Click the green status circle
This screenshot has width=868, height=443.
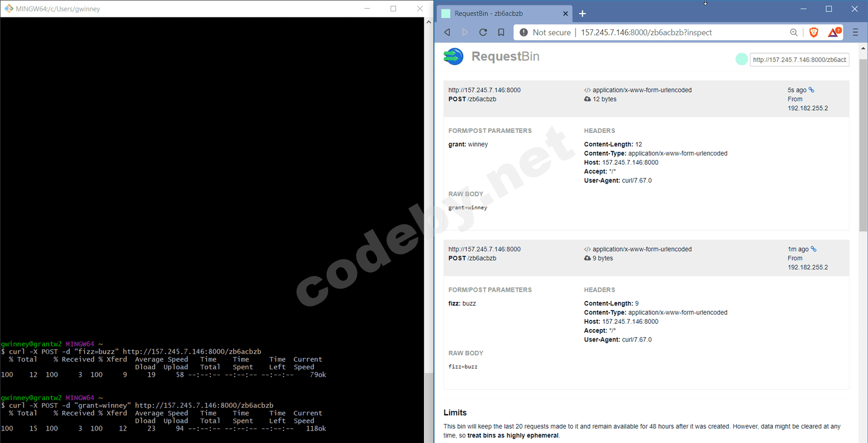coord(742,60)
